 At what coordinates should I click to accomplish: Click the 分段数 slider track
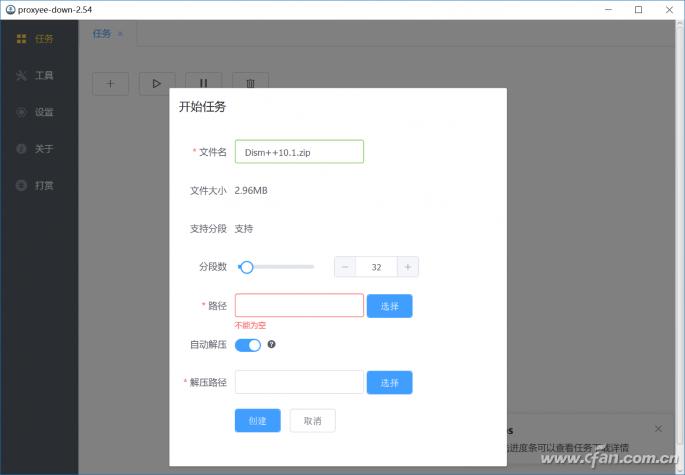tap(276, 267)
